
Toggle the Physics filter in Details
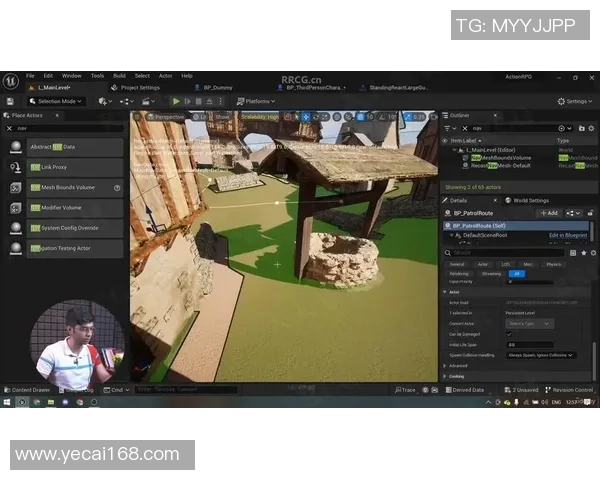point(553,264)
